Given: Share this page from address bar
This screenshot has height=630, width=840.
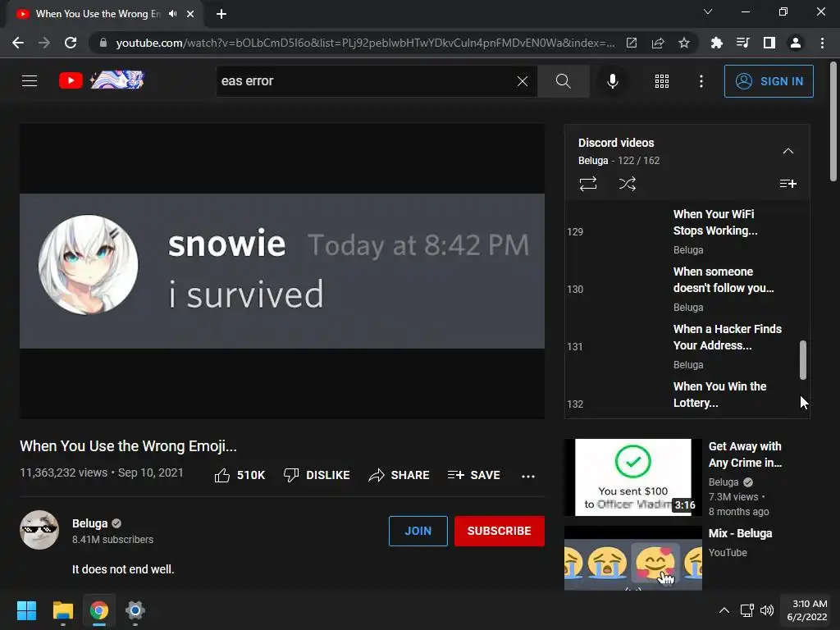Looking at the screenshot, I should [x=658, y=43].
